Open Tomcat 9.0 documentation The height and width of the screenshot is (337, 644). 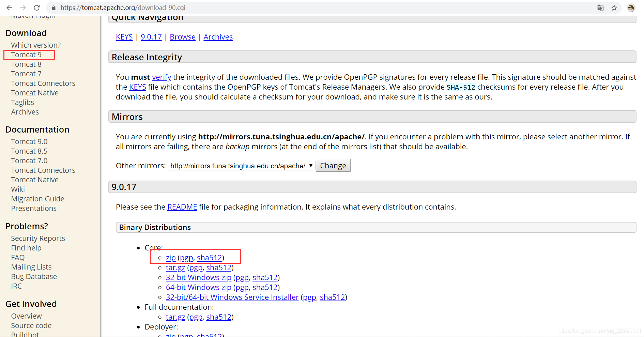point(29,141)
